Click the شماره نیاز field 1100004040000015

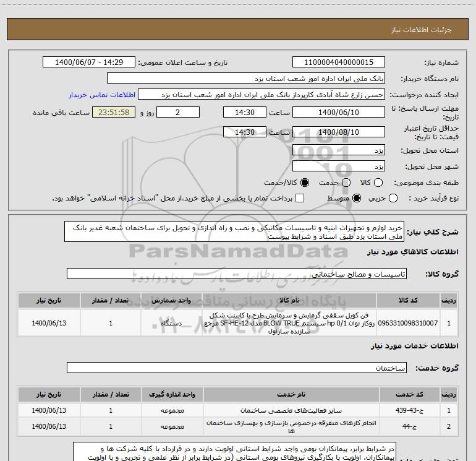click(339, 62)
